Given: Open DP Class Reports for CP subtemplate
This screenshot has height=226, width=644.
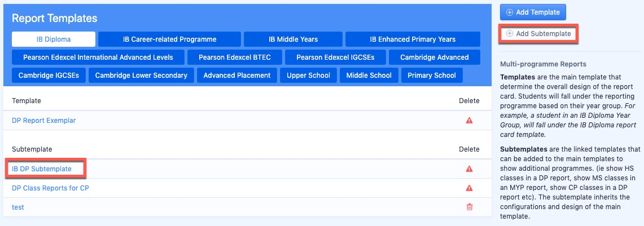Looking at the screenshot, I should [51, 188].
